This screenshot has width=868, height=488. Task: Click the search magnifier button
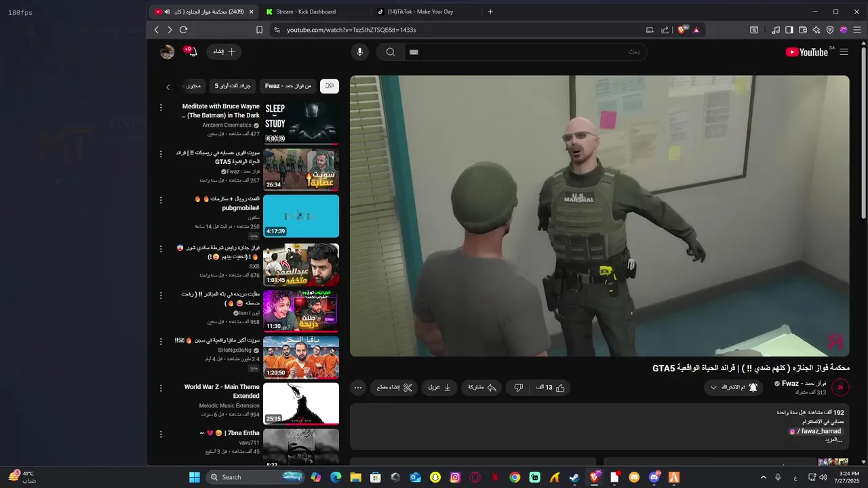pos(390,52)
